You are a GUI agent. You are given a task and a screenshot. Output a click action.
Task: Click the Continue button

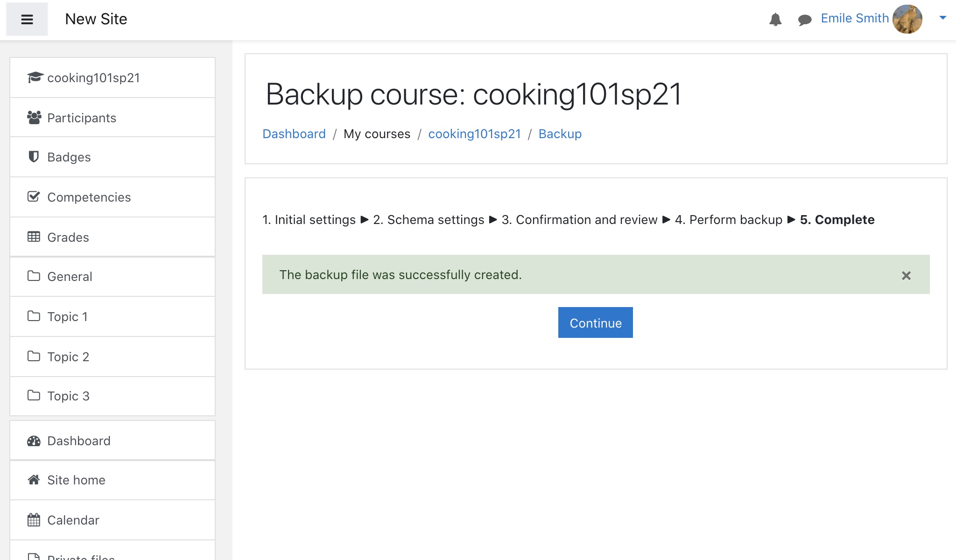coord(596,322)
